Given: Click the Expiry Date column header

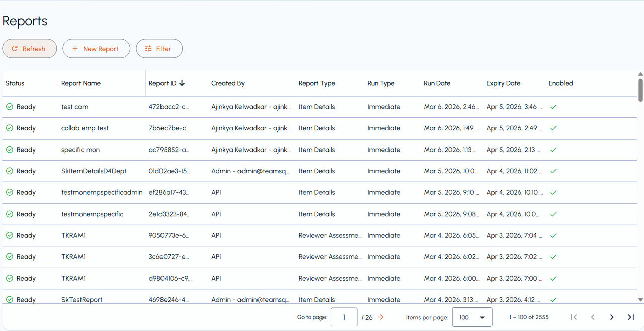Looking at the screenshot, I should pos(503,83).
